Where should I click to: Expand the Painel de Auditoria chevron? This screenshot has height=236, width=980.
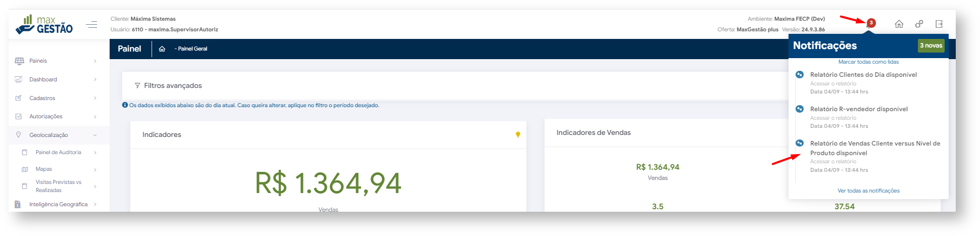[x=95, y=153]
